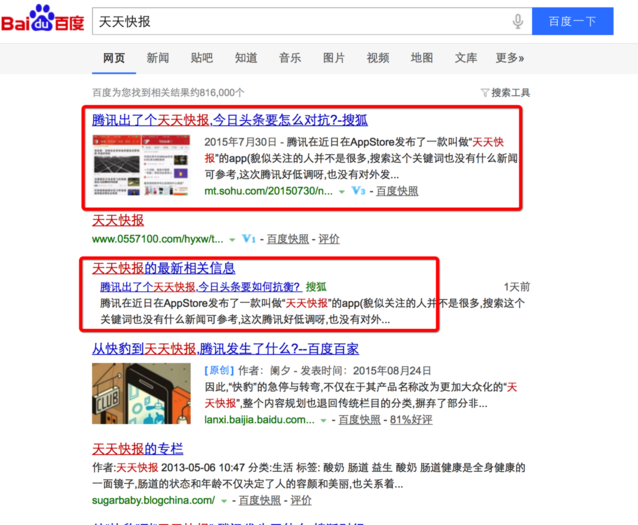Click the V3 credibility badge on sohu result
Screen dimensions: 638x525
tap(358, 191)
